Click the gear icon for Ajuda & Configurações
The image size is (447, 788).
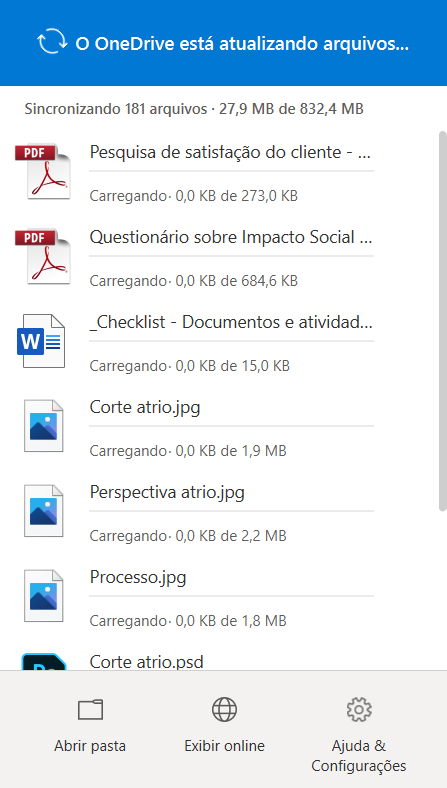tap(359, 710)
